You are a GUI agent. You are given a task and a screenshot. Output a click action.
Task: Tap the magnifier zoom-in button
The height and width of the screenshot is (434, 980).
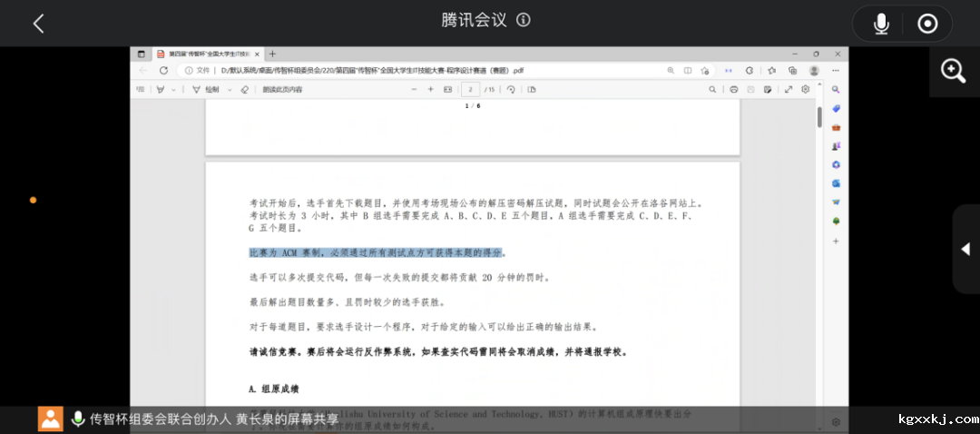coord(954,72)
